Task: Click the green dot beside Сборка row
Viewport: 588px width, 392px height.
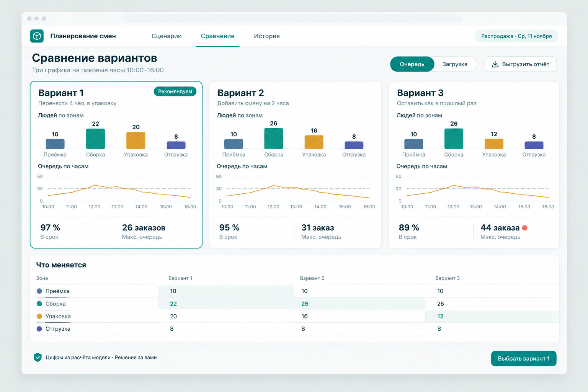Action: point(39,304)
